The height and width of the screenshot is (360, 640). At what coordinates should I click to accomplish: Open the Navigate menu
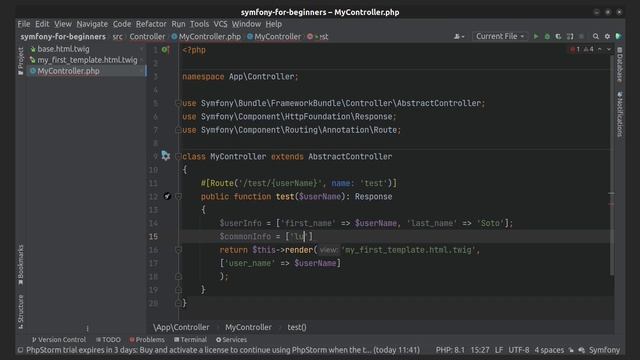pyautogui.click(x=92, y=24)
